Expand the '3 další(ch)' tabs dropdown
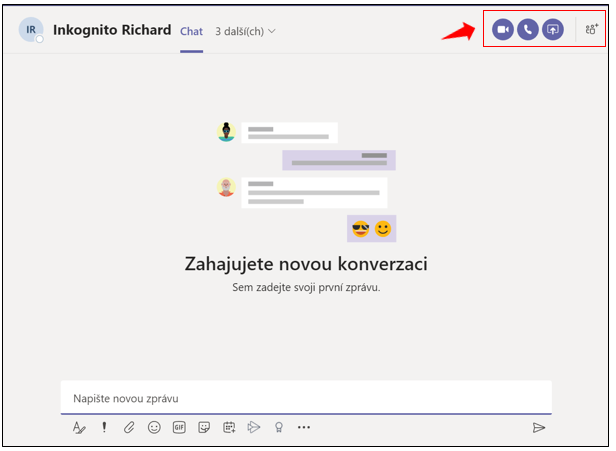616x451 pixels. (x=245, y=31)
